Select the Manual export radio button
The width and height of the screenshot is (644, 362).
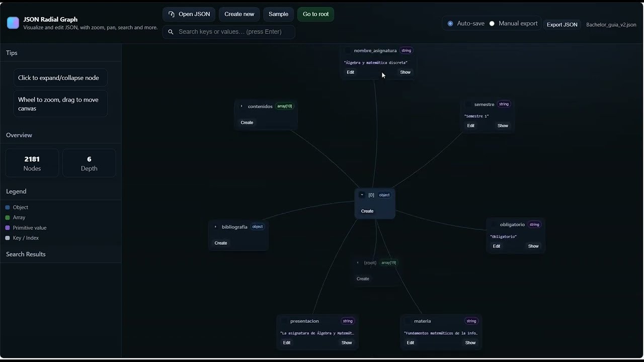pyautogui.click(x=492, y=23)
